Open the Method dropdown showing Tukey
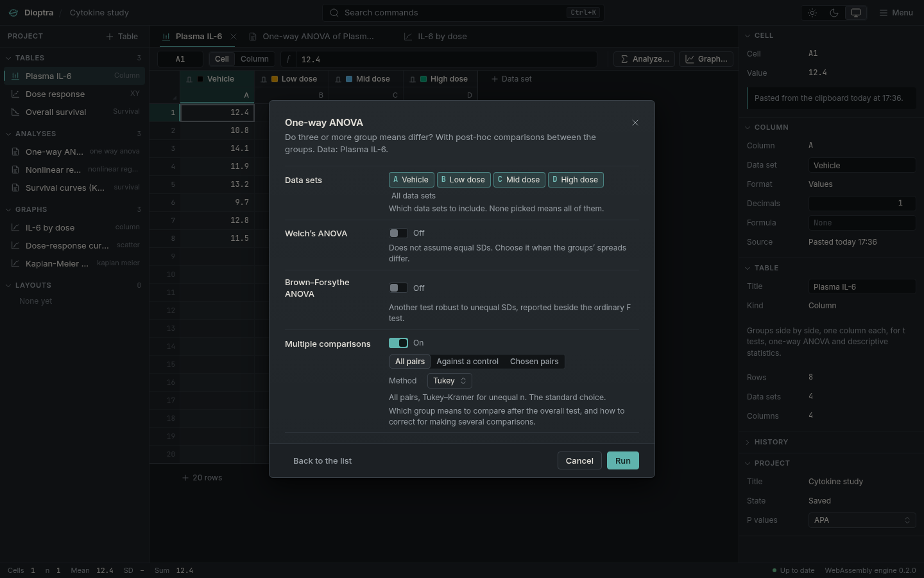This screenshot has height=578, width=924. tap(450, 381)
